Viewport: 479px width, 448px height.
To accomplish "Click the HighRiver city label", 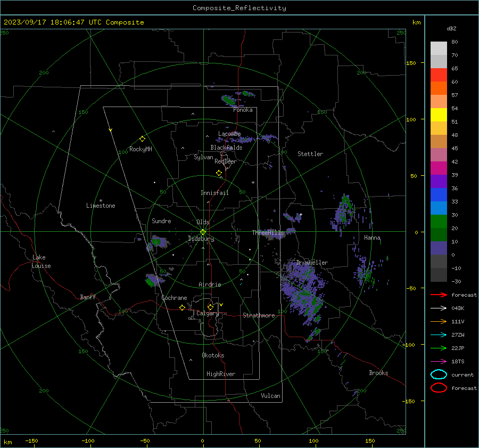I will click(221, 374).
